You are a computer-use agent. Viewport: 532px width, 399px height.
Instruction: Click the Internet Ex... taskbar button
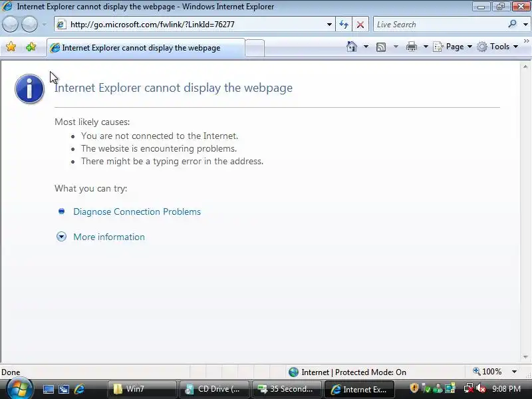tap(360, 389)
